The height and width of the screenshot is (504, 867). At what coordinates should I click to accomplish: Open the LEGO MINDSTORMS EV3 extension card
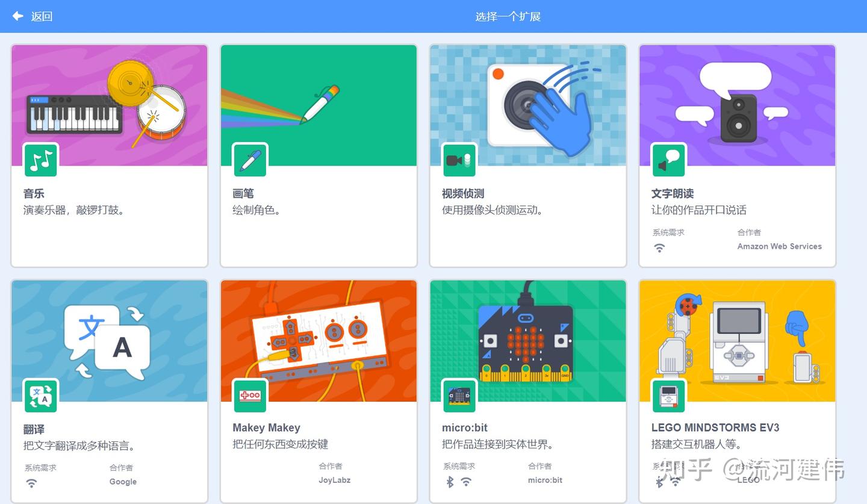pyautogui.click(x=738, y=340)
